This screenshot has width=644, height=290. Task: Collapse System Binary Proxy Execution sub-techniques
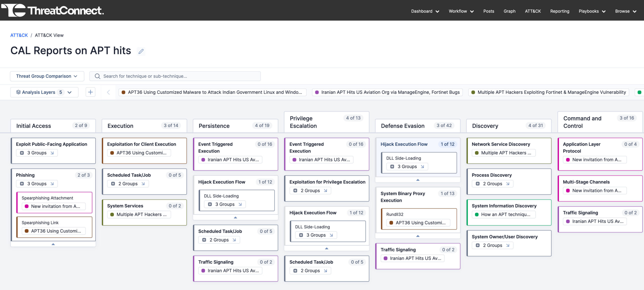coord(418,236)
